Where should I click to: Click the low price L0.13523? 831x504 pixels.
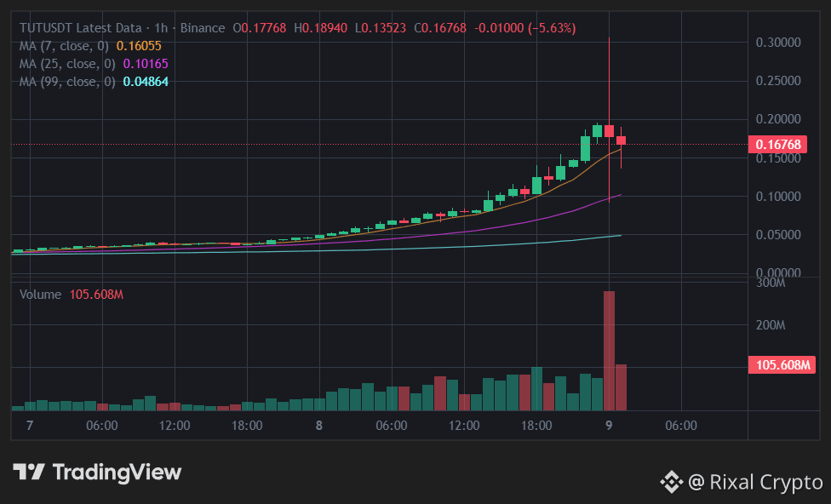(x=381, y=28)
